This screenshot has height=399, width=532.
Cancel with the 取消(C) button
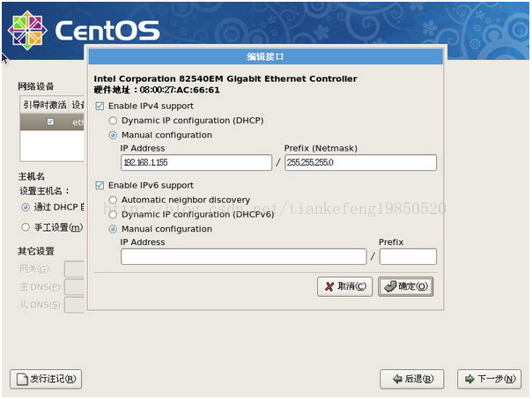pyautogui.click(x=344, y=286)
